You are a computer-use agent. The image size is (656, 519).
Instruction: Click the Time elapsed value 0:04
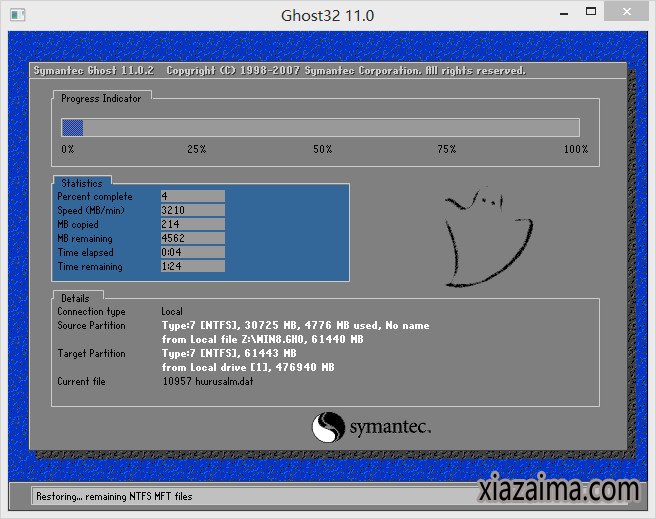tap(193, 252)
